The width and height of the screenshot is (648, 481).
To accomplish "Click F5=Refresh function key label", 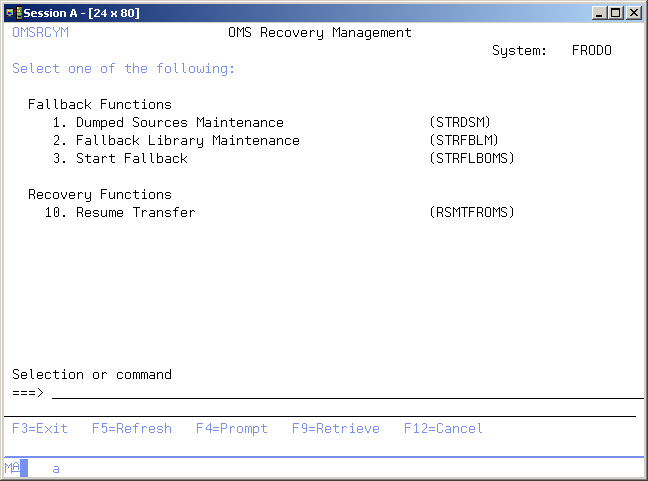I will pos(132,428).
